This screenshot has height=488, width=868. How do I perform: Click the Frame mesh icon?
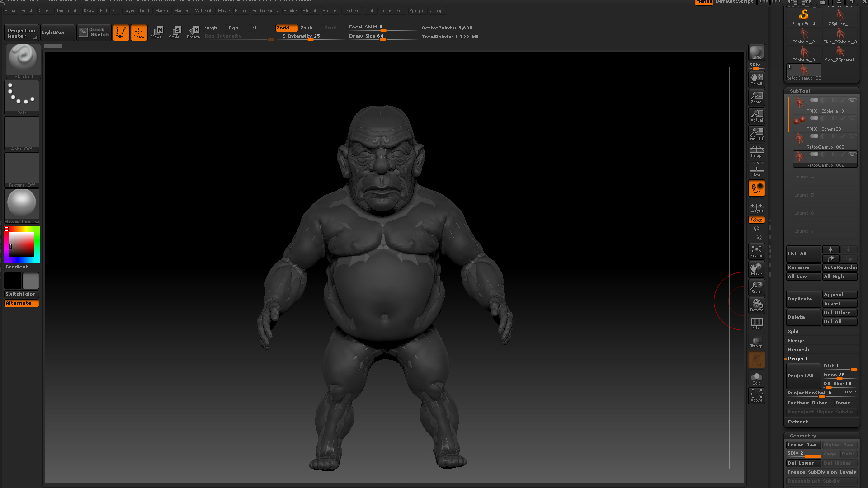point(756,251)
